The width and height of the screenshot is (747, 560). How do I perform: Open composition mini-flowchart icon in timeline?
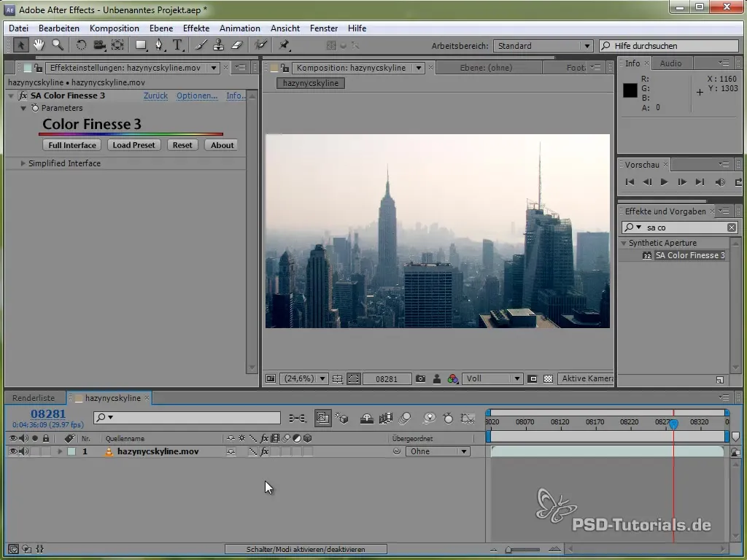pos(298,418)
